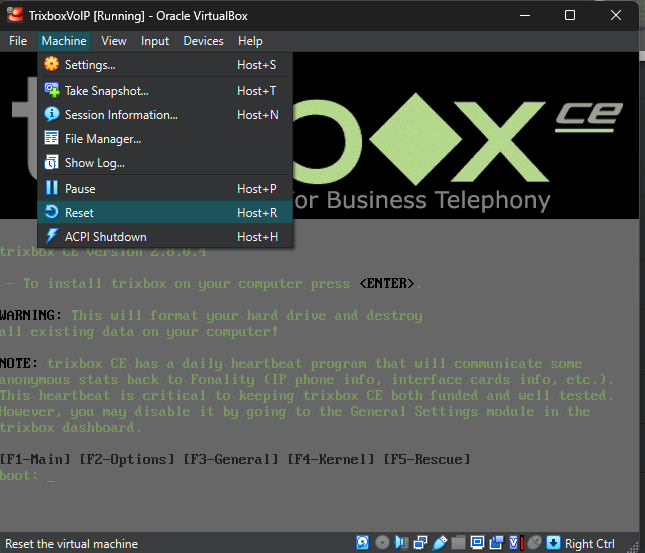This screenshot has width=645, height=553.
Task: Click the Show Log clock icon
Action: [52, 162]
